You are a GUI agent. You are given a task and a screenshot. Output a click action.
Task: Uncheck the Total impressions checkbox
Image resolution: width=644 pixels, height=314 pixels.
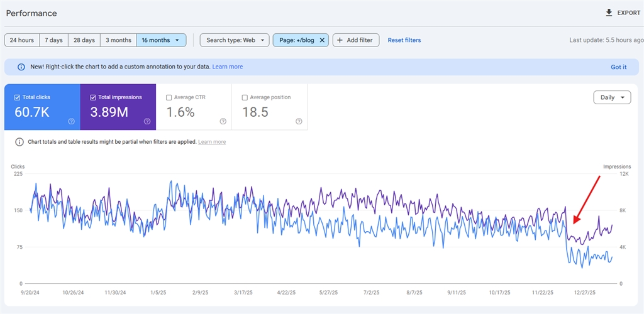click(x=93, y=97)
